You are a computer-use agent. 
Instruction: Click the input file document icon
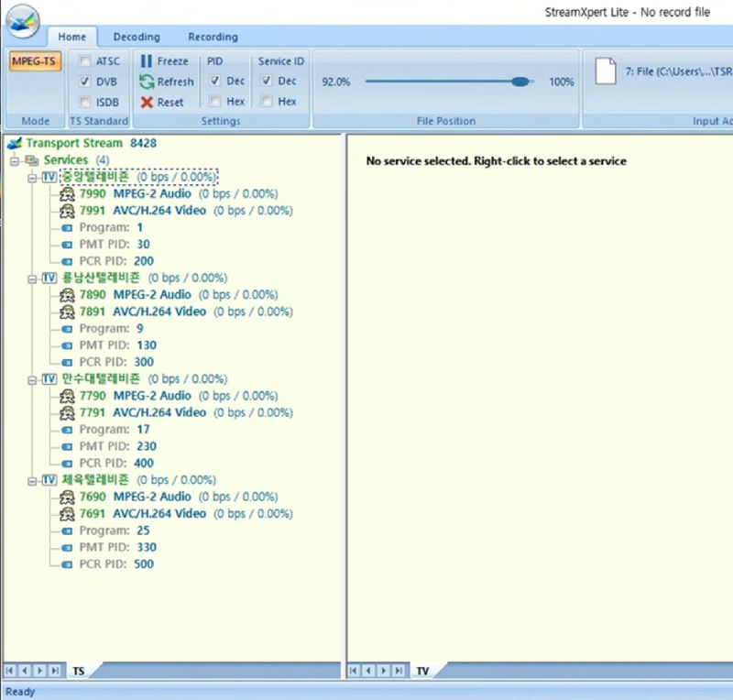(606, 71)
